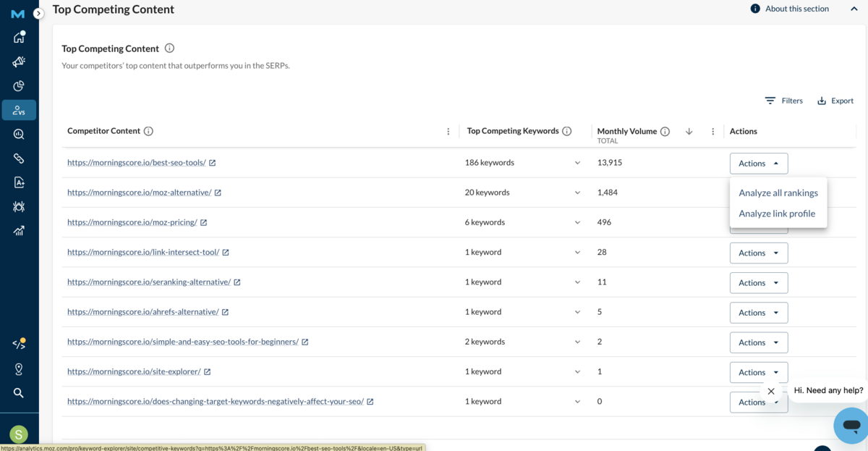Select the Competitive Research sidebar icon
Screen dimensions: 868x451
19,110
